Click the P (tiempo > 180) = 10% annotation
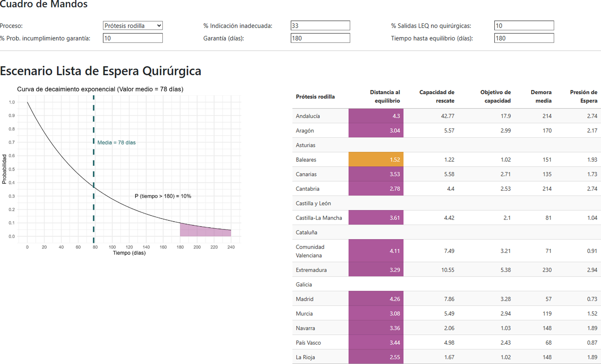This screenshot has height=364, width=601. coord(163,196)
